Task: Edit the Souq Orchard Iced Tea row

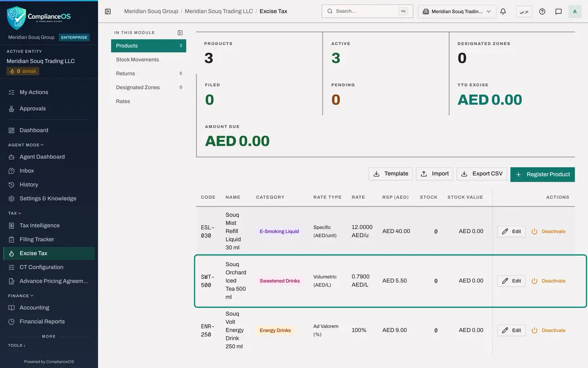Action: pos(511,281)
